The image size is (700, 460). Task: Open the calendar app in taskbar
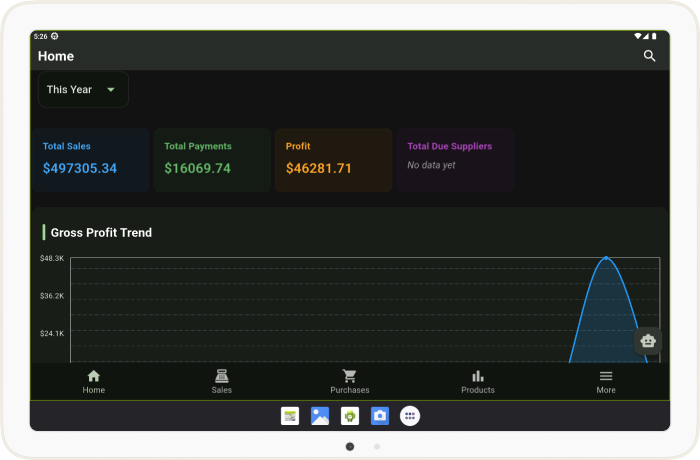(x=290, y=416)
